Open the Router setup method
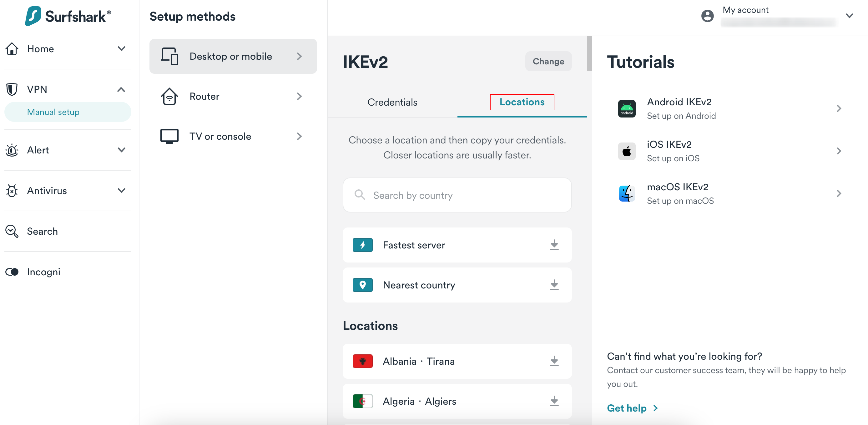This screenshot has width=868, height=425. 233,96
